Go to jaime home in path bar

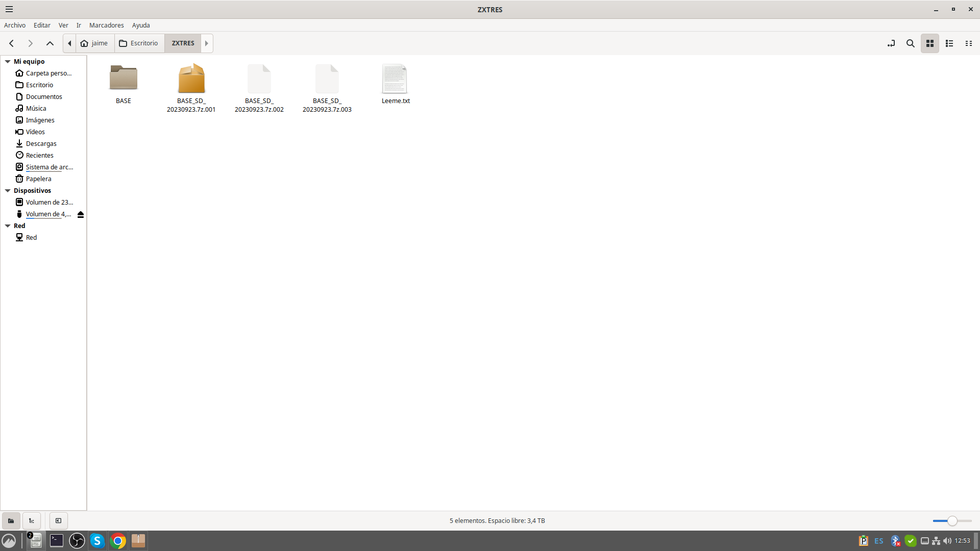[94, 43]
